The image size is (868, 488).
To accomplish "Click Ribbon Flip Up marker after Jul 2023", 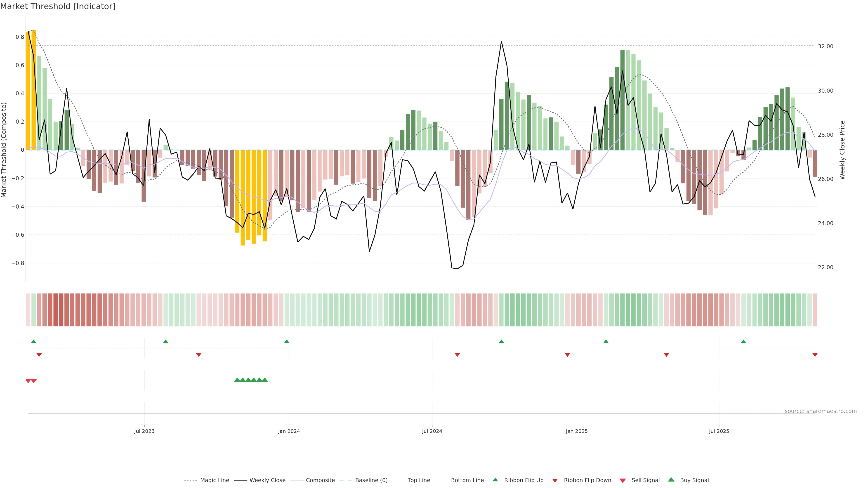I will click(x=165, y=342).
